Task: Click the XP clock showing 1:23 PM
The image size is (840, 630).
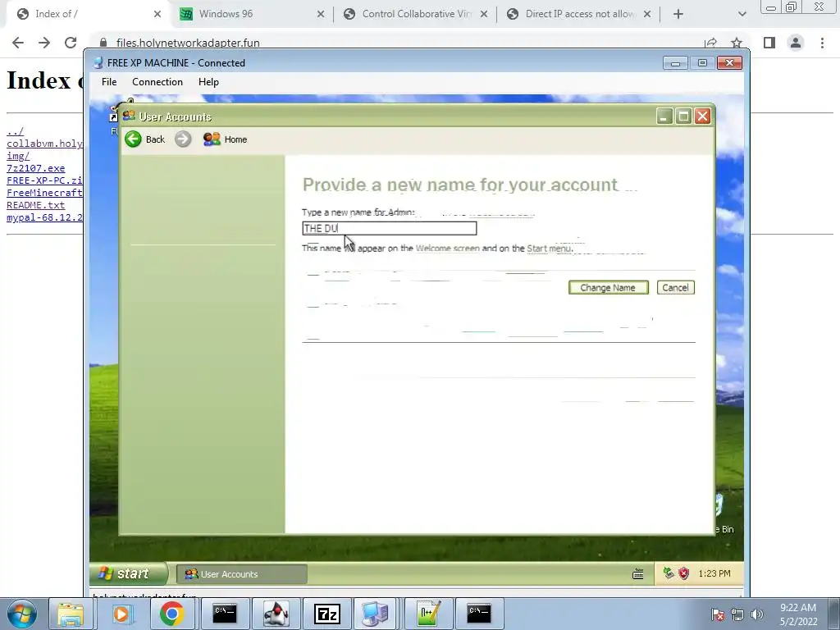Action: [714, 573]
